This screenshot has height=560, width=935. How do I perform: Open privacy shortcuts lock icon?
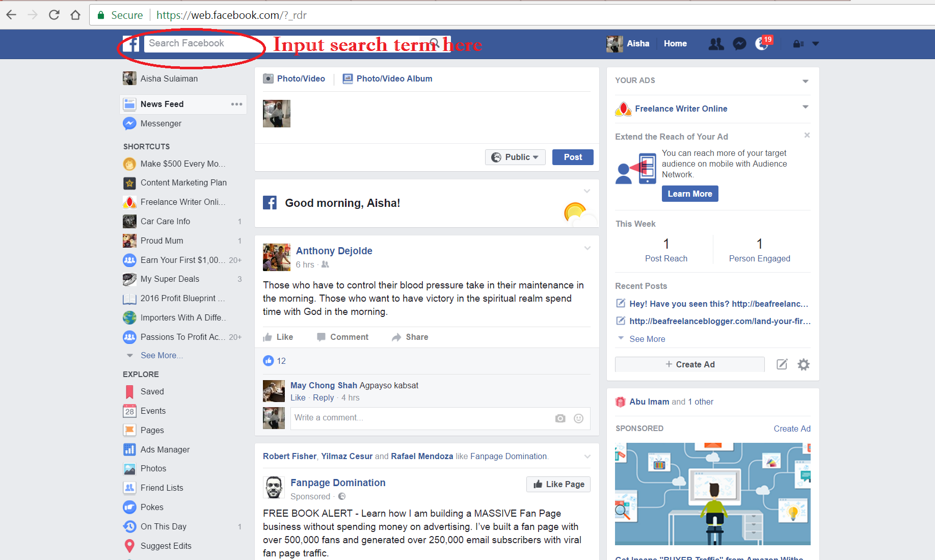tap(798, 44)
